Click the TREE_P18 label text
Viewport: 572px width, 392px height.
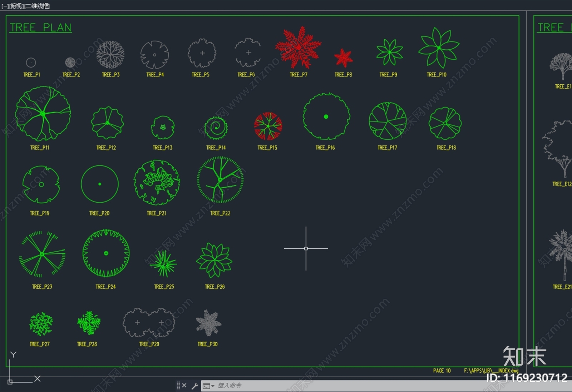446,148
